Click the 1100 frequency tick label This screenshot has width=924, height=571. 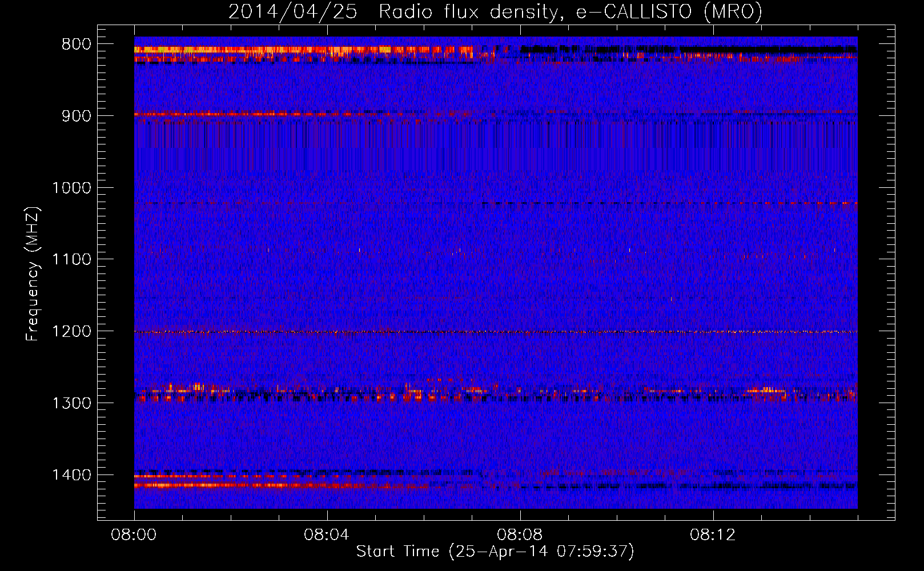71,260
